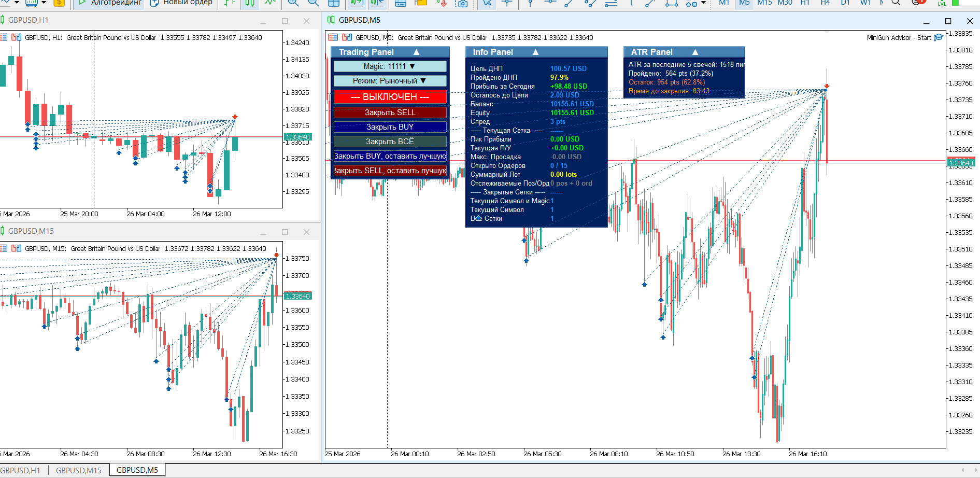Click the rectangle drawing tool
This screenshot has height=478, width=980.
tap(671, 3)
